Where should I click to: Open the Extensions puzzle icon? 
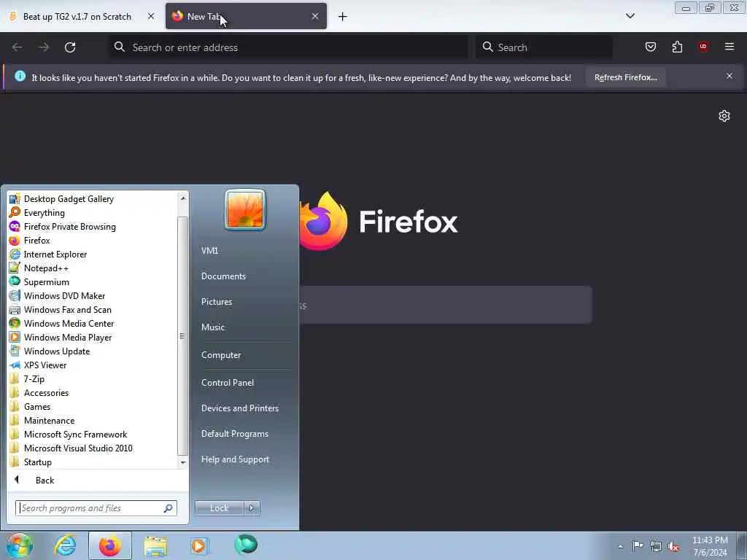tap(677, 47)
